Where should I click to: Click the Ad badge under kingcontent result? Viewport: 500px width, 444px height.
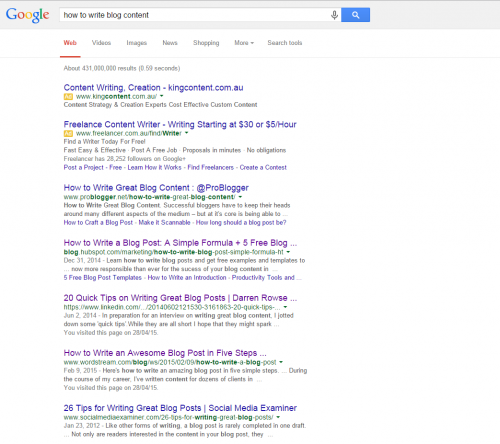pos(68,97)
